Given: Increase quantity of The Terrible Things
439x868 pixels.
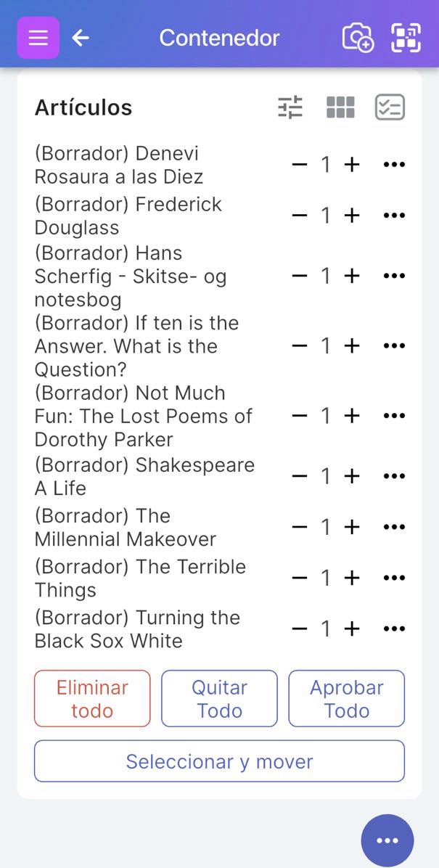Looking at the screenshot, I should tap(352, 578).
